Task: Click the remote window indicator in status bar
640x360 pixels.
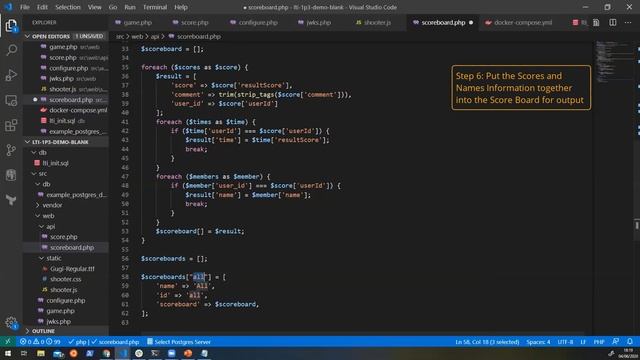Action: (7, 342)
